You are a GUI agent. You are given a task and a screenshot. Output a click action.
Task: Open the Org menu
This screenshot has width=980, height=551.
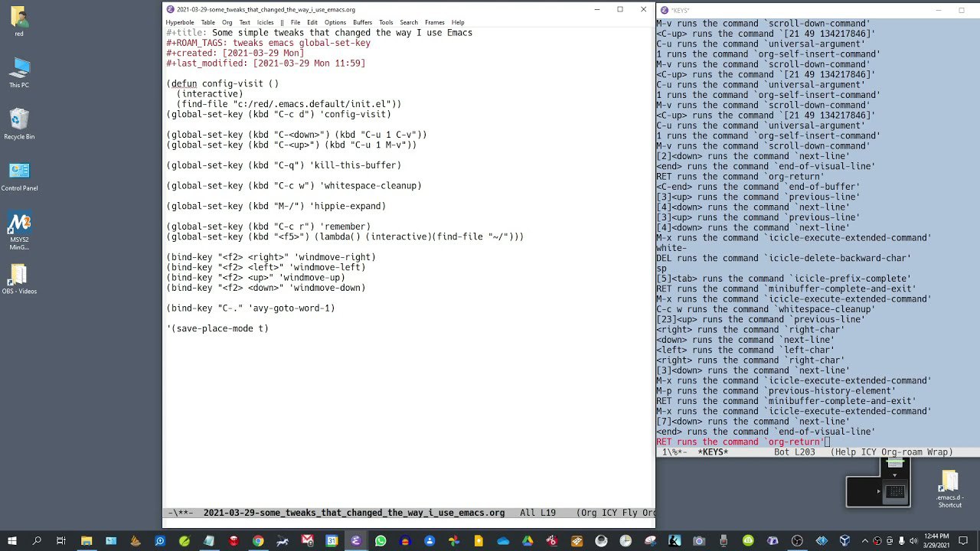(227, 22)
